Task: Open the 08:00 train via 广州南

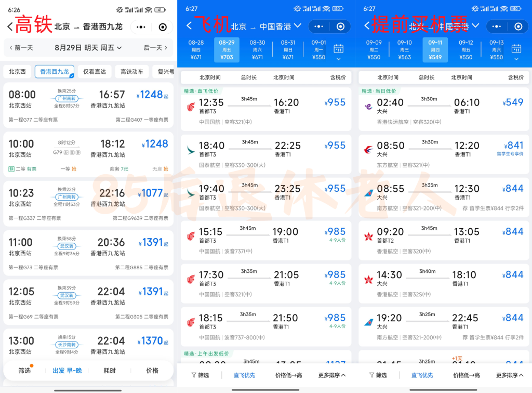Action: (88, 105)
